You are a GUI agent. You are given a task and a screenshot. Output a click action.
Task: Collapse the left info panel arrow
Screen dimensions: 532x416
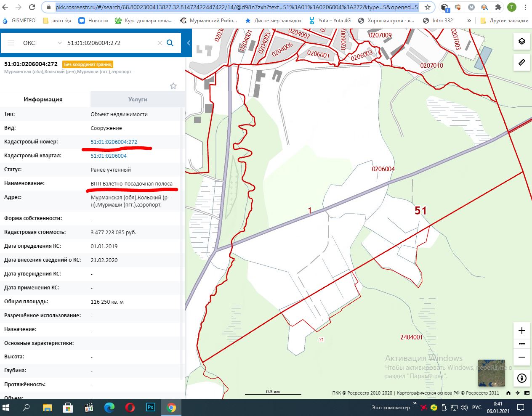coord(189,43)
